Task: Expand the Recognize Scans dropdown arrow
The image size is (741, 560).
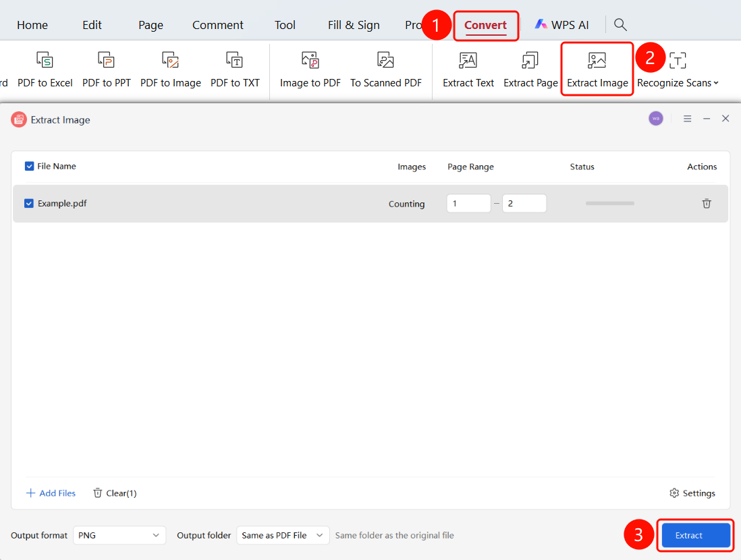Action: (716, 83)
